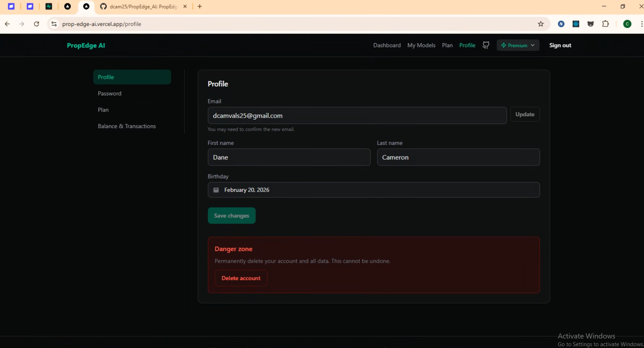
Task: Go to My Models in the navbar
Action: click(421, 45)
